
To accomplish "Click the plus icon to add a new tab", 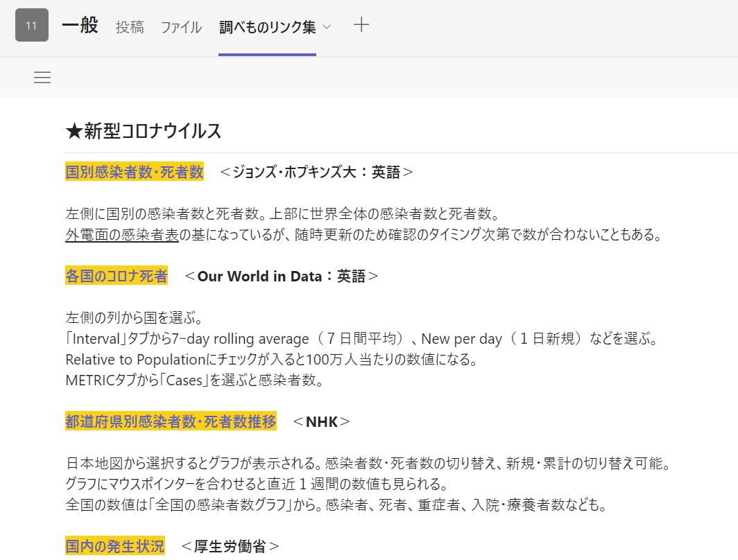I will [x=361, y=25].
